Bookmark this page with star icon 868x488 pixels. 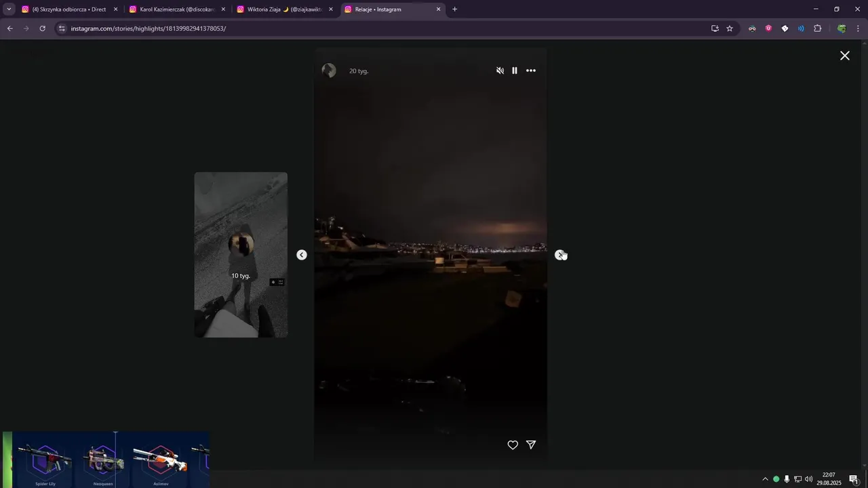coord(730,28)
